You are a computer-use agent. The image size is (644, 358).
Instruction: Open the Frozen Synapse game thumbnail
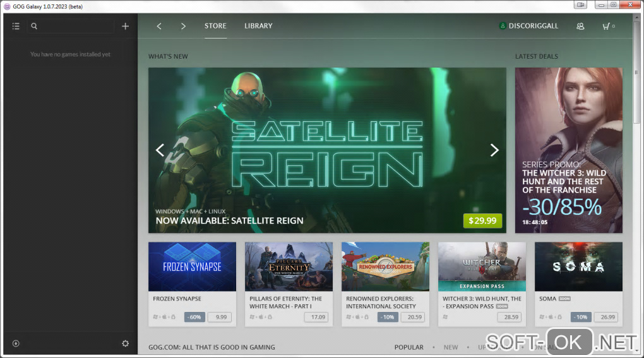pyautogui.click(x=192, y=266)
